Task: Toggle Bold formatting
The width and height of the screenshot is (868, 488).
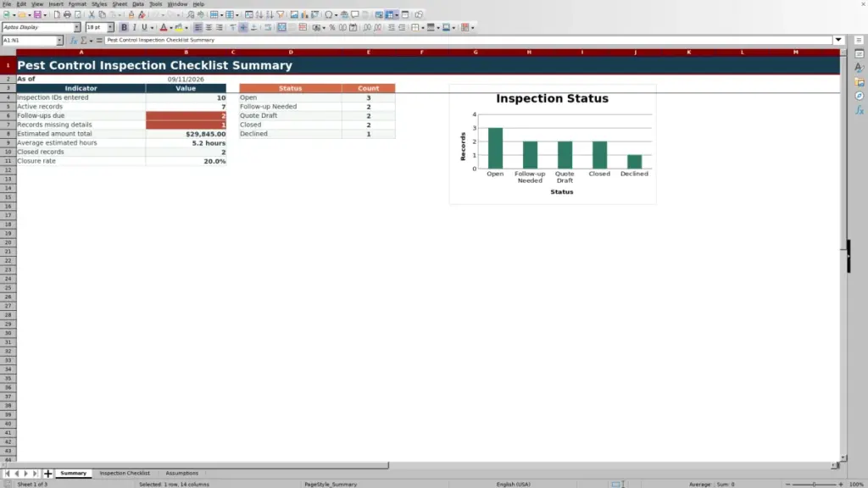Action: coord(124,27)
